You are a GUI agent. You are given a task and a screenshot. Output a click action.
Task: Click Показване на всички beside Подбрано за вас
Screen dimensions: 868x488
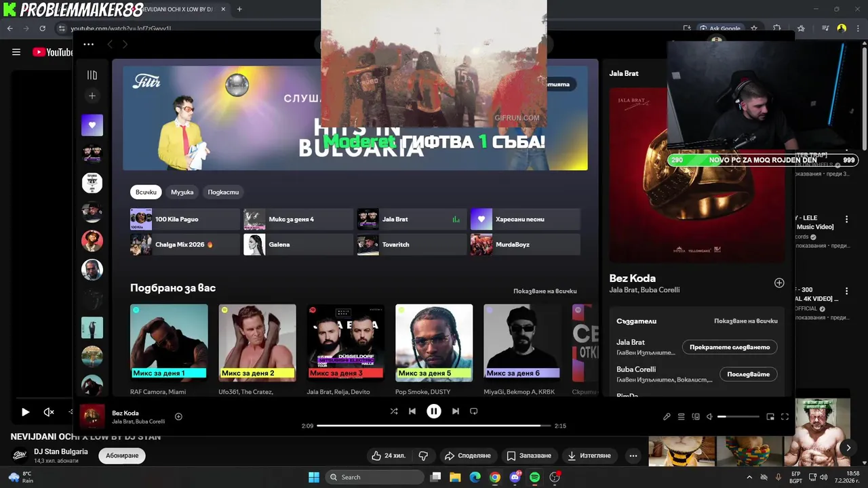tap(545, 291)
